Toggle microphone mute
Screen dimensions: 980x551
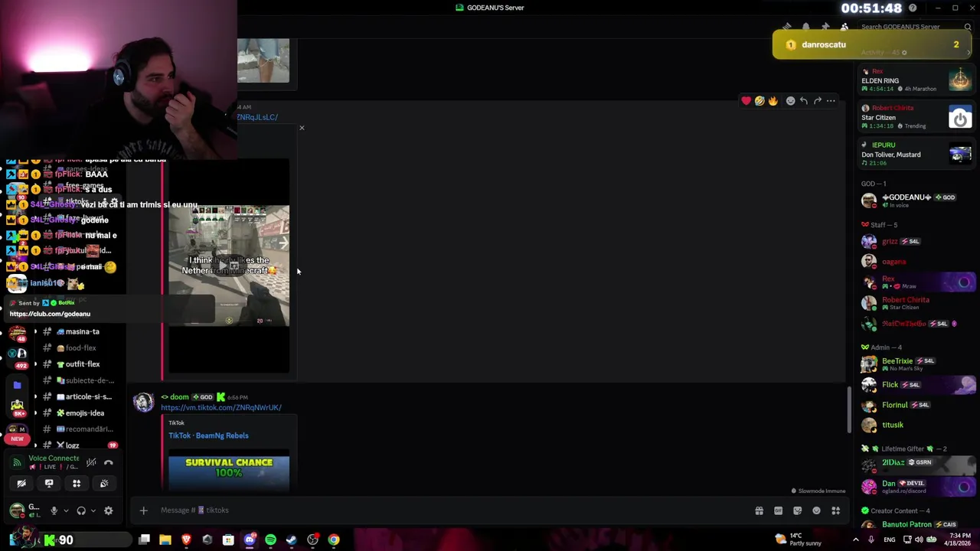[x=54, y=510]
